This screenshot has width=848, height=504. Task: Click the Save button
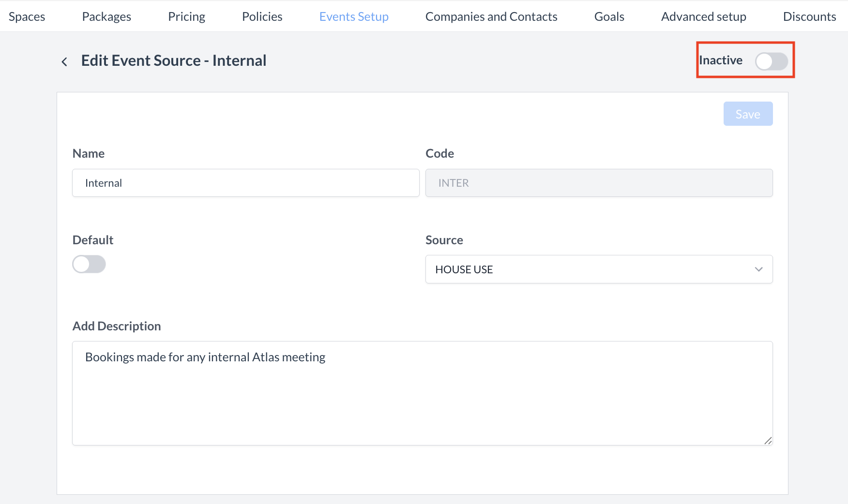coord(748,114)
